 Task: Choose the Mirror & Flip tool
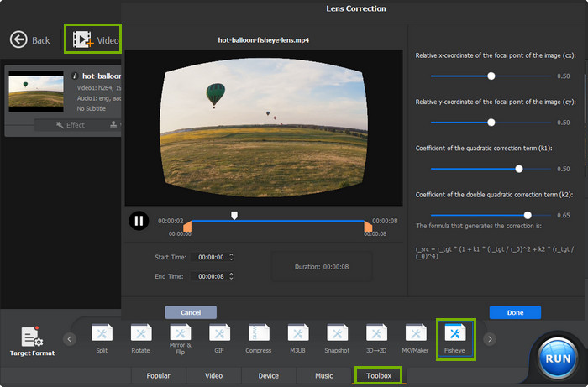click(181, 335)
